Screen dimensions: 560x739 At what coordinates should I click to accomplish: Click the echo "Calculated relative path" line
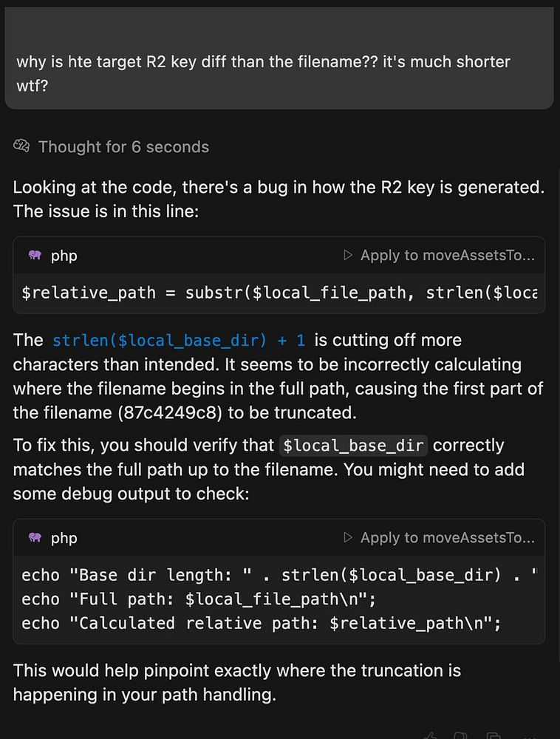(x=261, y=623)
